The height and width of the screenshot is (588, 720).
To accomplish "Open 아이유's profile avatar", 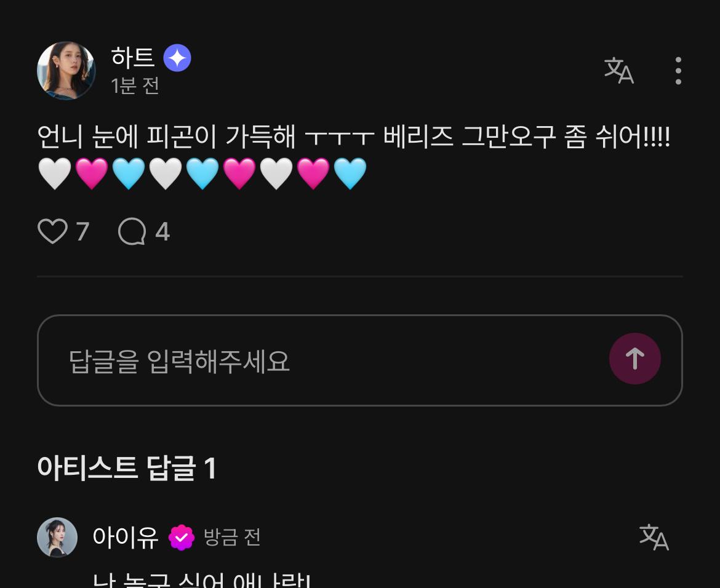I will click(57, 537).
